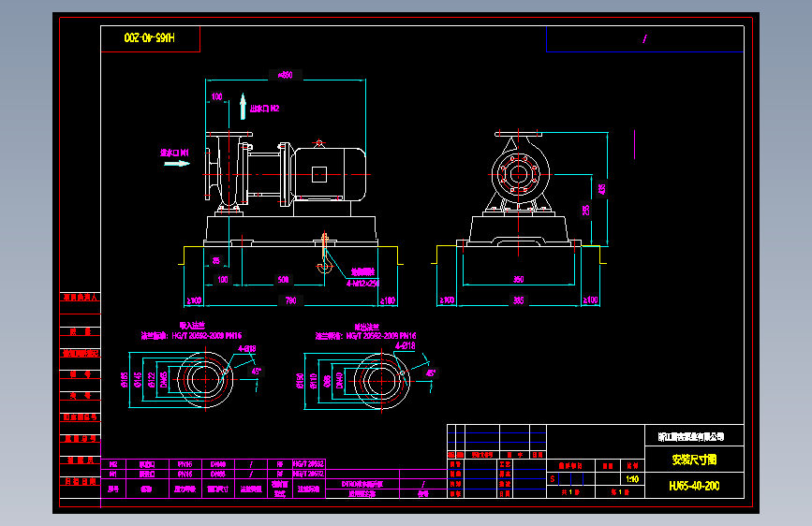Click the 进水口 N1 inlet label
This screenshot has width=812, height=526.
click(x=174, y=153)
